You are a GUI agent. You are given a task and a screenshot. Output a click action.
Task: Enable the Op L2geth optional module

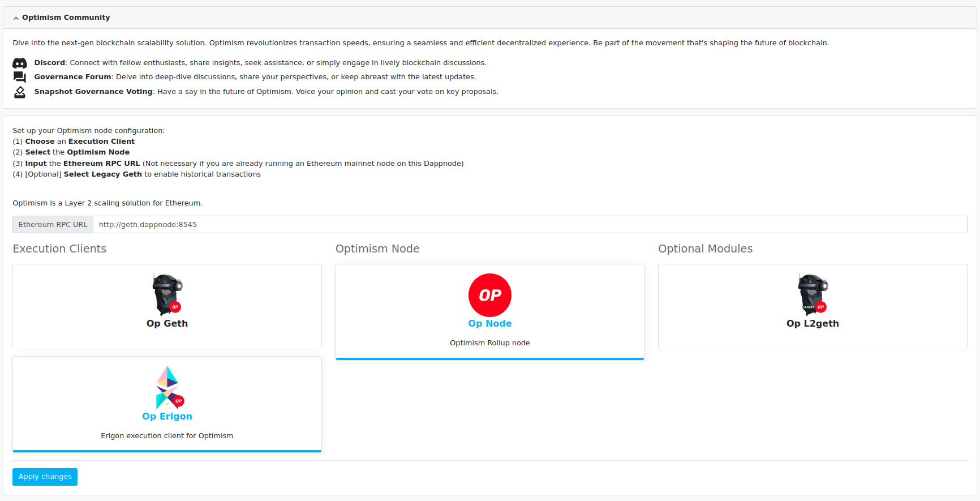coord(813,324)
